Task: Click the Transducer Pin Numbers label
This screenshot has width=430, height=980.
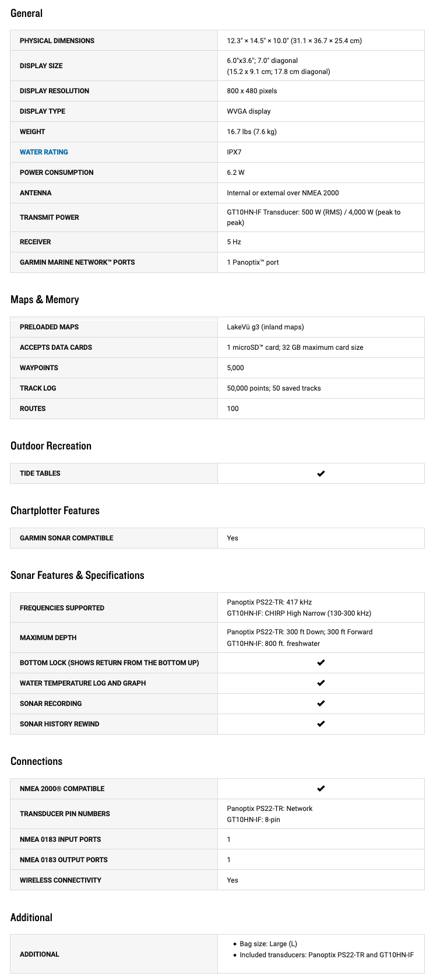Action: [65, 814]
